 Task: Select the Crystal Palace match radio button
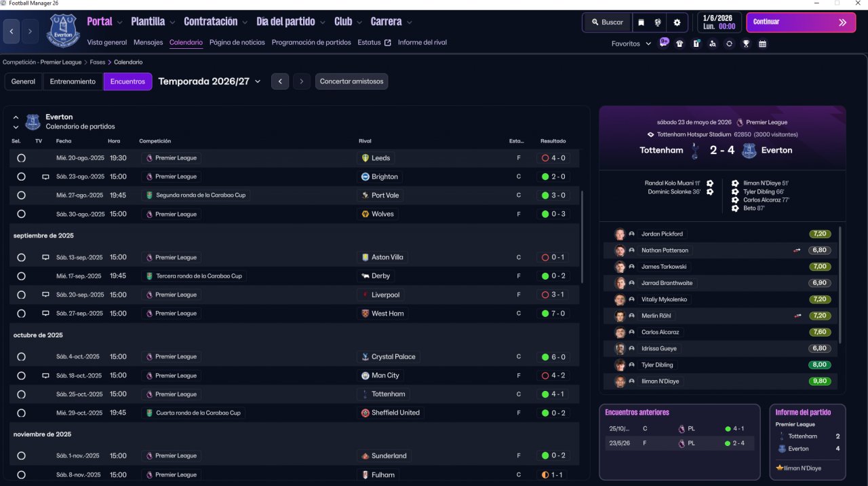21,357
